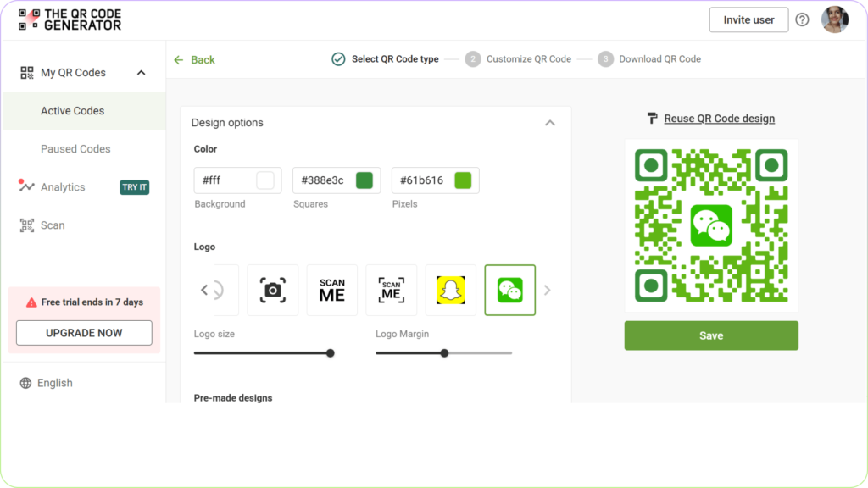Collapse the My QR Codes sidebar group

click(x=141, y=72)
